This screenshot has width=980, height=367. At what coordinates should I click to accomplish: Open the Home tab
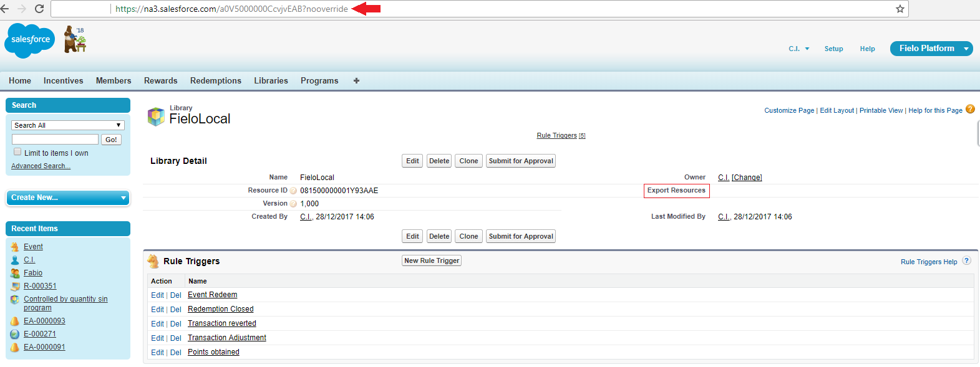tap(20, 80)
